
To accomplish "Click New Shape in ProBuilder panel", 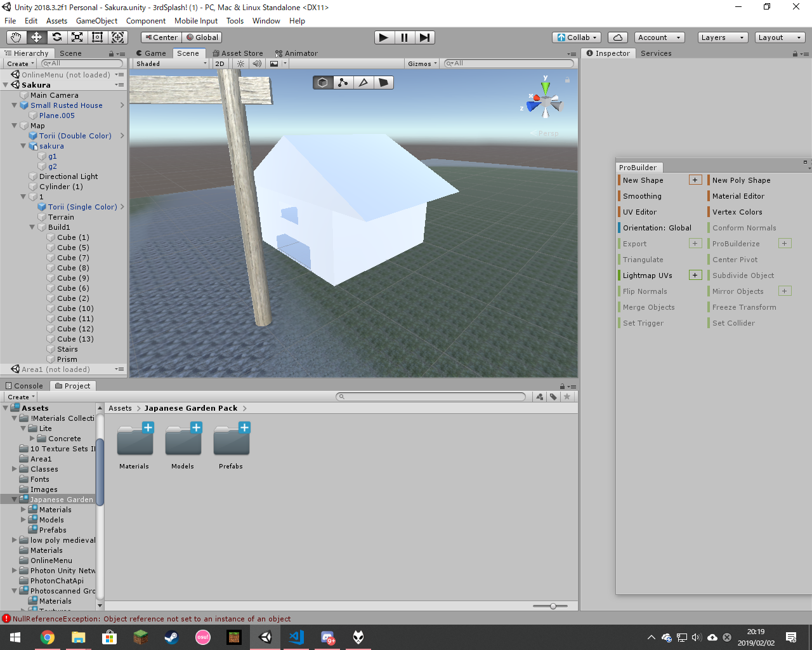I will coord(643,180).
